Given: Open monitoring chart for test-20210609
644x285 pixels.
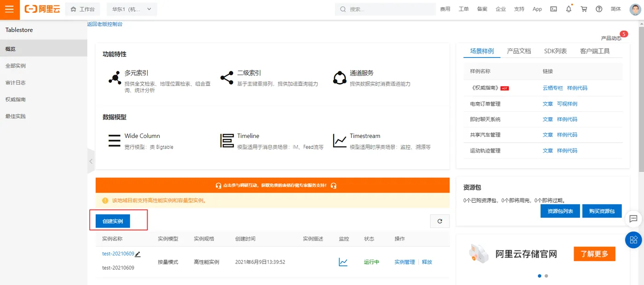Looking at the screenshot, I should point(343,262).
